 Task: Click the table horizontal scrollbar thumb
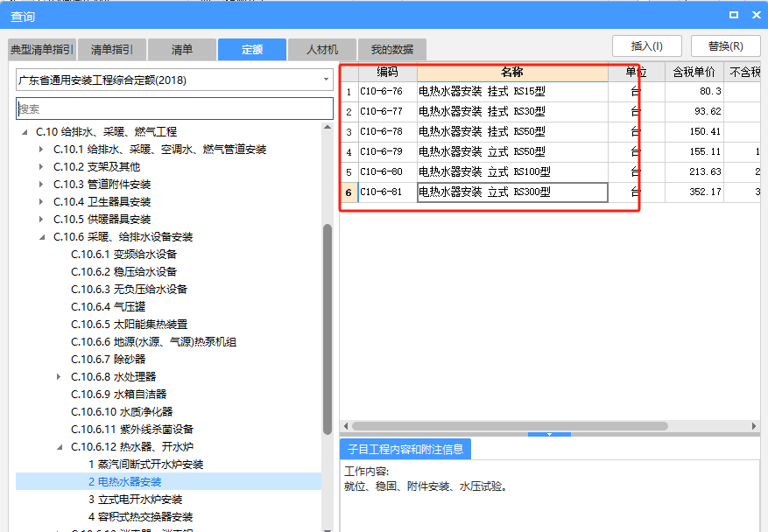tap(510, 426)
